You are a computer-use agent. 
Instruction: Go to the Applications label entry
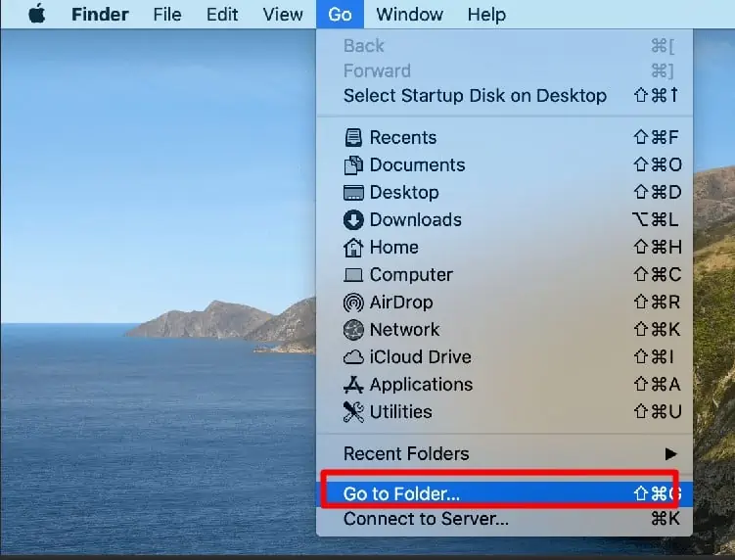(x=421, y=385)
